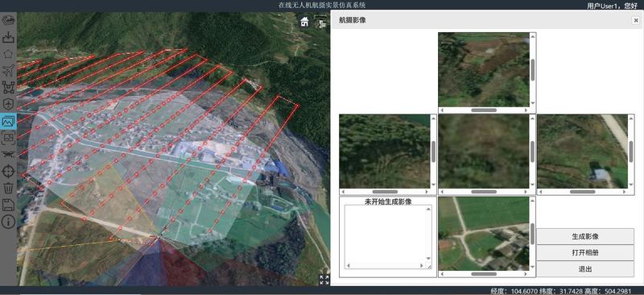Open the download/import icon in the sidebar
The height and width of the screenshot is (295, 644).
[x=8, y=37]
